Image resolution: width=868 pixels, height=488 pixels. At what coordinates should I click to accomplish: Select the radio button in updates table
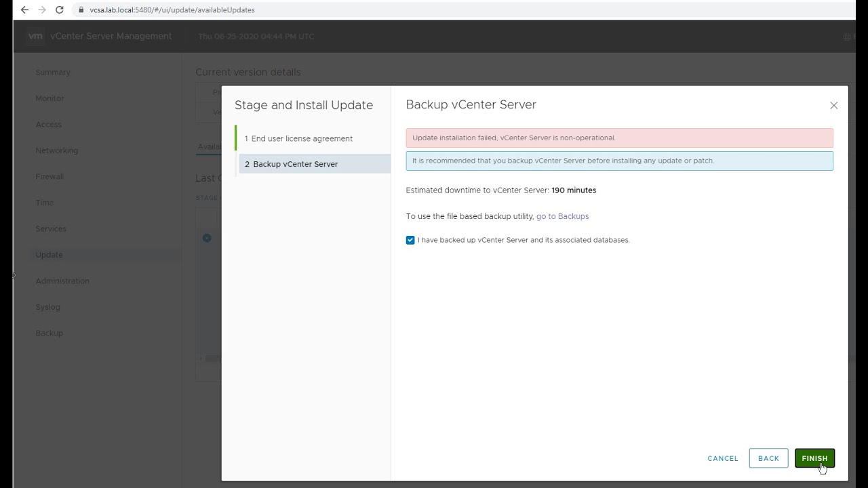[x=207, y=238]
